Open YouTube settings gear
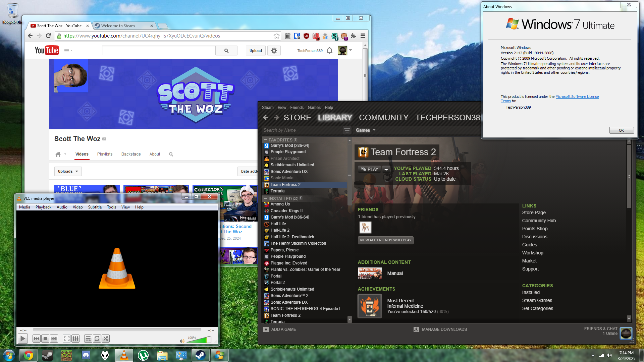The image size is (644, 362). tap(274, 51)
